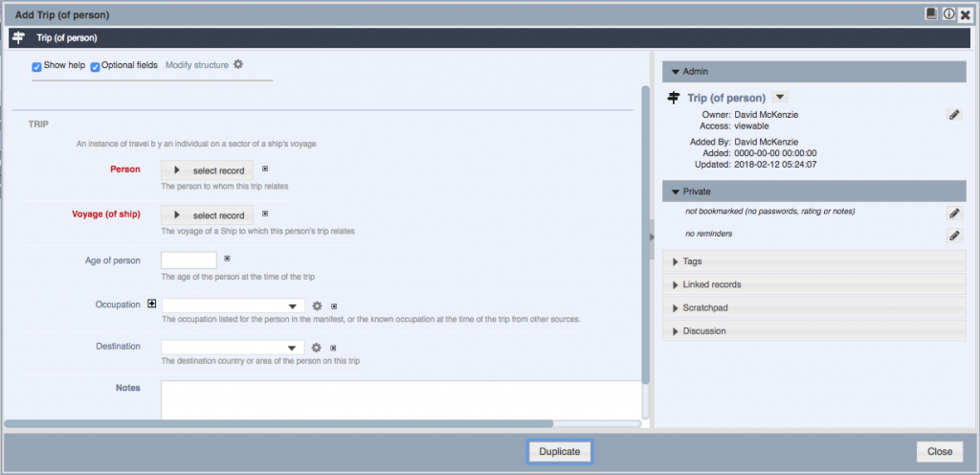Collapse the Admin section
980x475 pixels.
pos(814,72)
